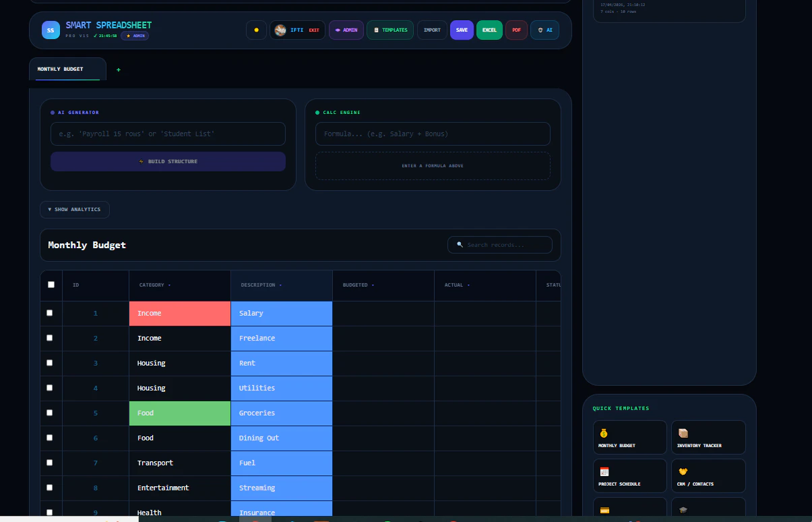
Task: Click the Utilities description cell
Action: pos(282,388)
